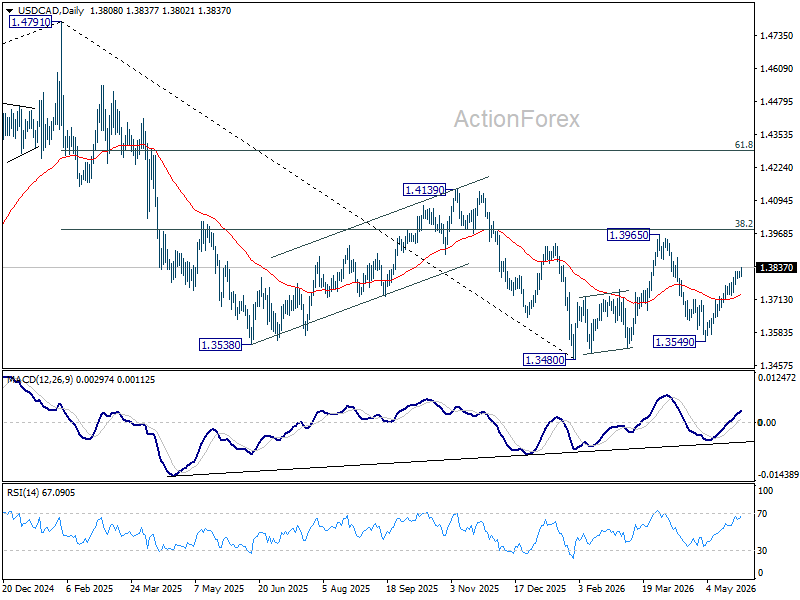Click the 1.47910 price label
This screenshot has width=800, height=600.
click(31, 22)
